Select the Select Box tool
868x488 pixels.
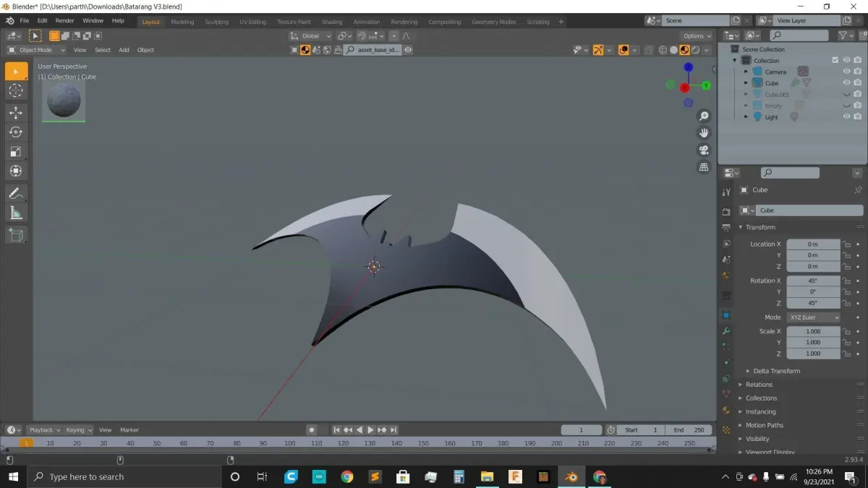coord(16,72)
